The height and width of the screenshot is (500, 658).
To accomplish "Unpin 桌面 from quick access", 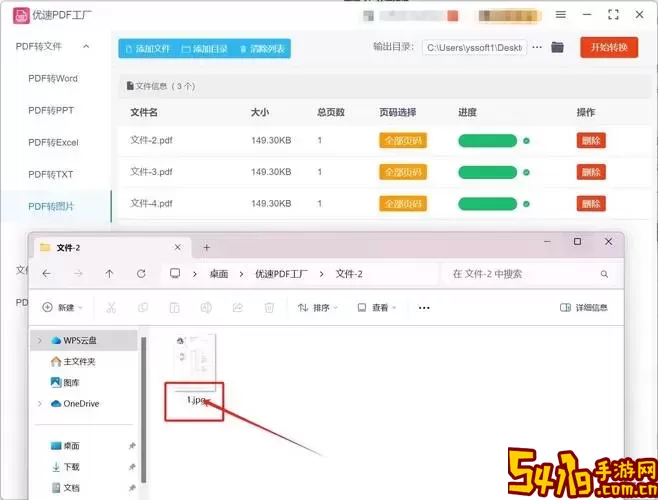I will pyautogui.click(x=132, y=446).
